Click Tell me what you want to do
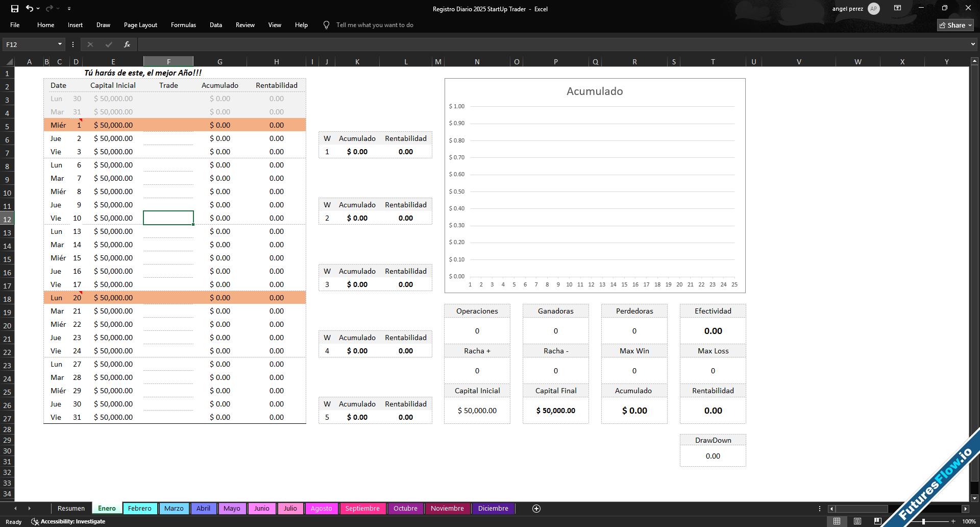This screenshot has width=980, height=527. point(376,25)
